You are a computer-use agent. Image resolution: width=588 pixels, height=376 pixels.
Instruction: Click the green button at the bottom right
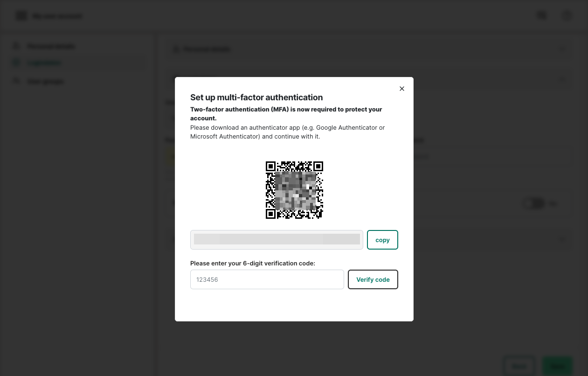click(557, 366)
